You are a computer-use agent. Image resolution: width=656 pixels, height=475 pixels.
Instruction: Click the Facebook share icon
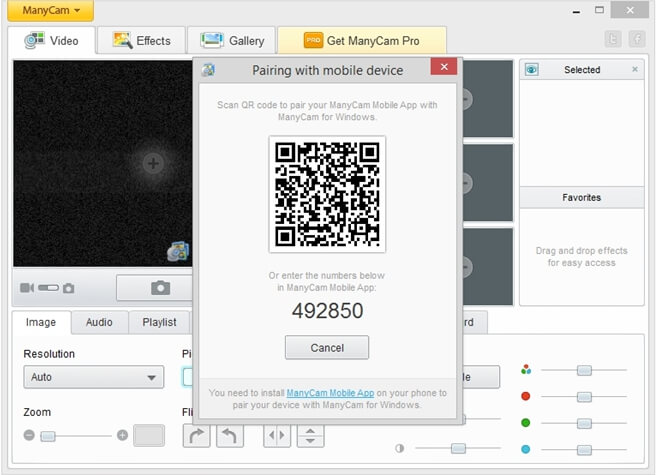point(637,40)
